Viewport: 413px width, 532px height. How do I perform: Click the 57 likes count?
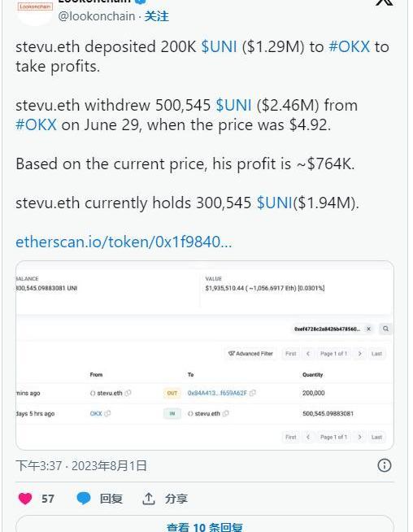[48, 499]
